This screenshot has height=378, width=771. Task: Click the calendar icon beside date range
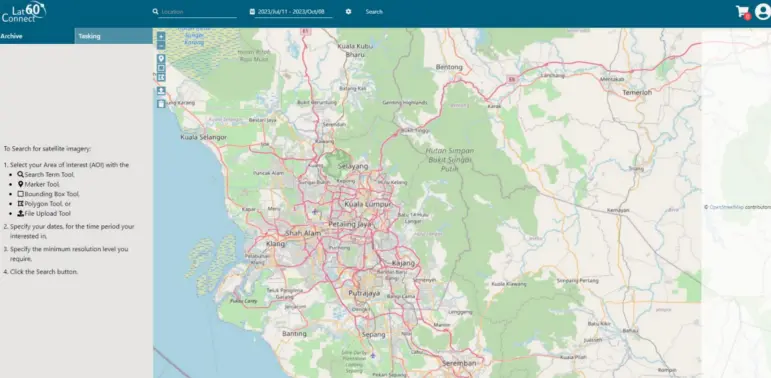click(252, 12)
